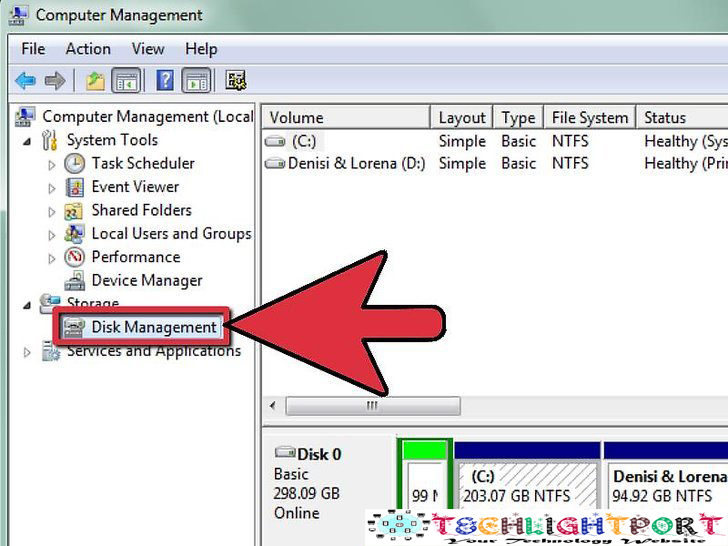This screenshot has height=546, width=728.
Task: Open the Action menu
Action: tap(88, 49)
